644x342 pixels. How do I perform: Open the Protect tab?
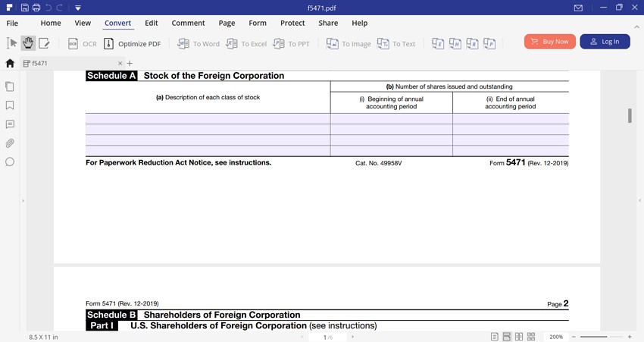pos(292,23)
